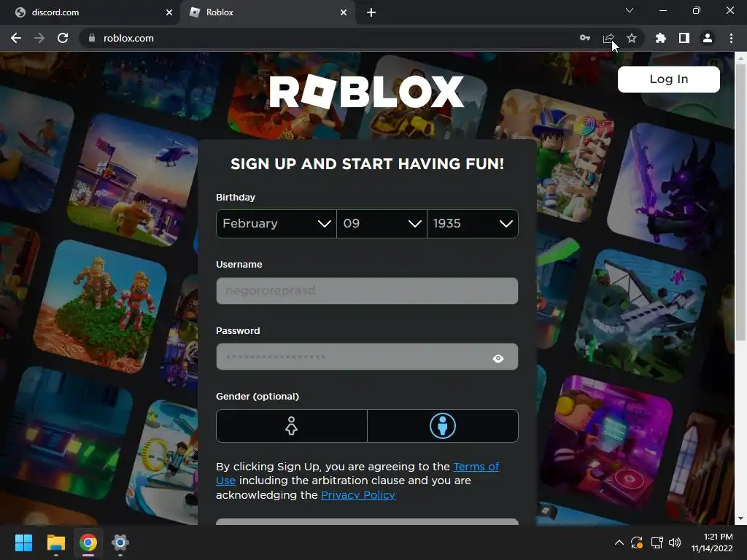Click the airplane crash game thumbnail
Screen dimensions: 747x560
(x=640, y=316)
